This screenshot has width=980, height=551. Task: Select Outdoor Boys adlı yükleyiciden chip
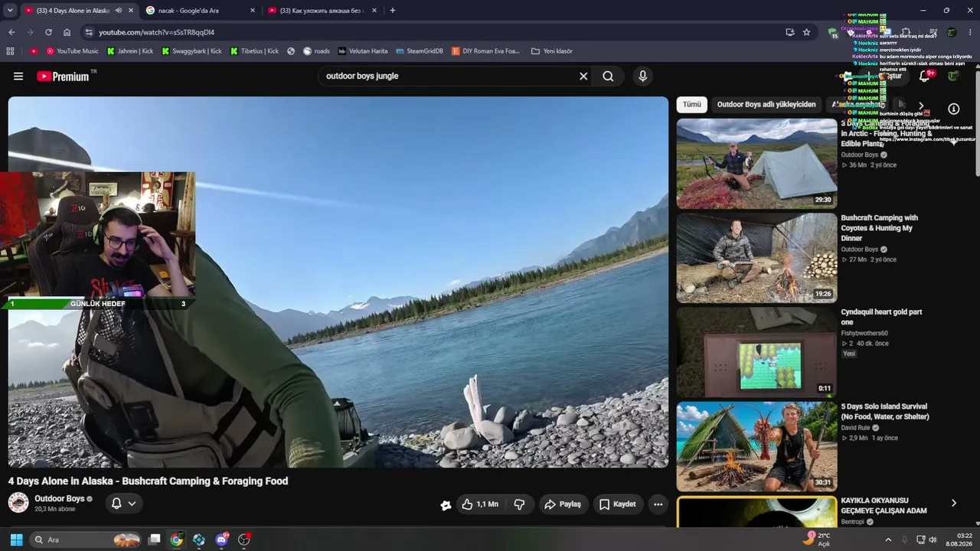(x=766, y=104)
